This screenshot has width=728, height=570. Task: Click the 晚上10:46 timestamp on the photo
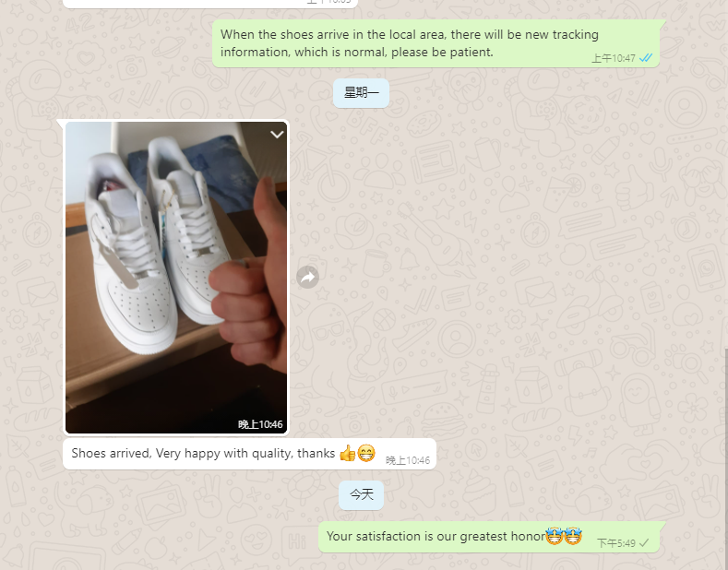(x=260, y=424)
